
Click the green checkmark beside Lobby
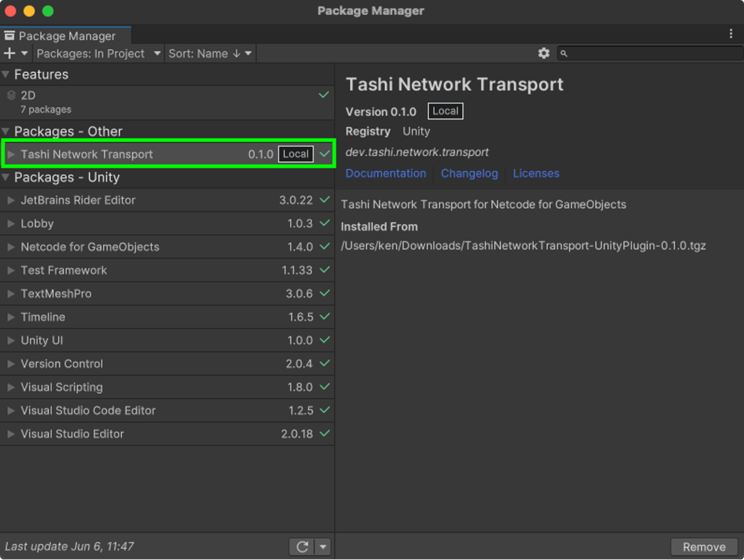pyautogui.click(x=324, y=223)
